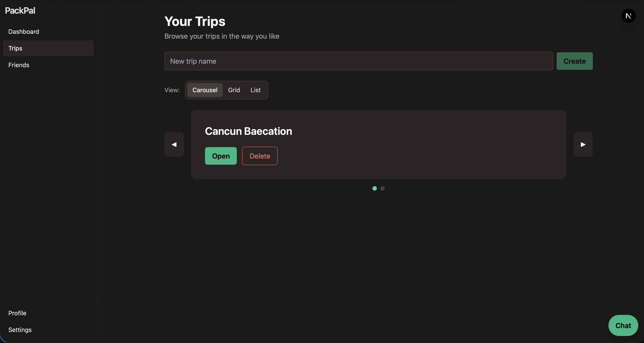The image size is (644, 343).
Task: Open Friends page from sidebar
Action: (x=19, y=65)
